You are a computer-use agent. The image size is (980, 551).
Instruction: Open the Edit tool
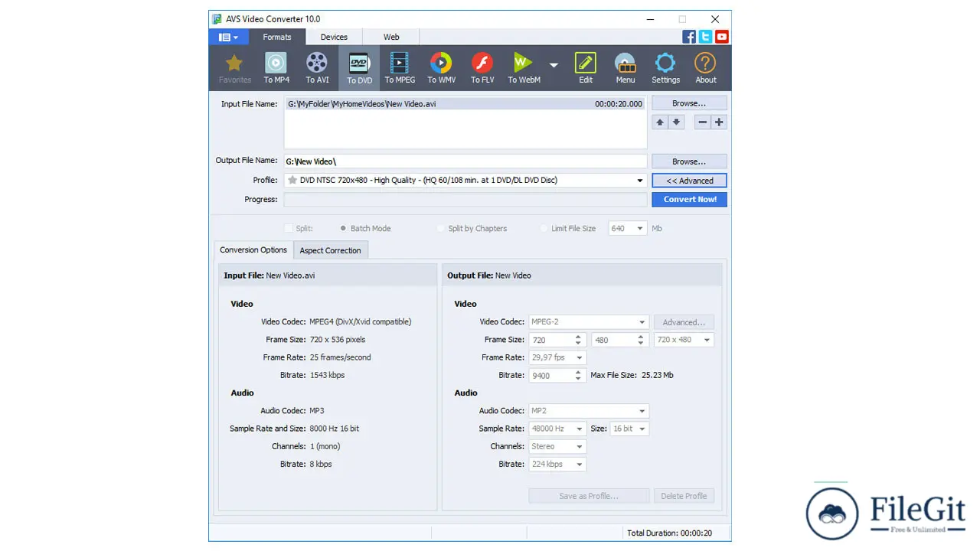(586, 68)
